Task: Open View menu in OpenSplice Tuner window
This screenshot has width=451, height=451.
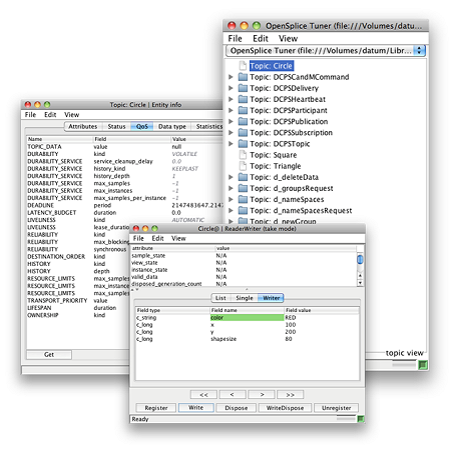Action: (x=288, y=39)
